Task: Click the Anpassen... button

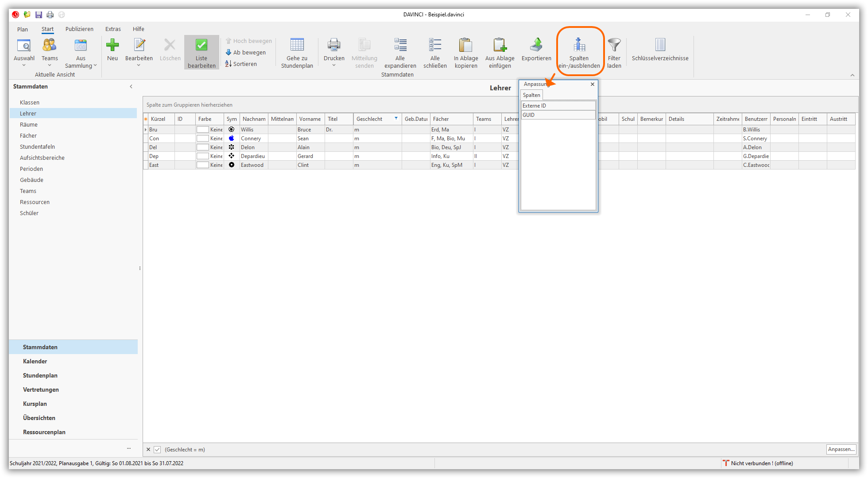Action: (841, 449)
